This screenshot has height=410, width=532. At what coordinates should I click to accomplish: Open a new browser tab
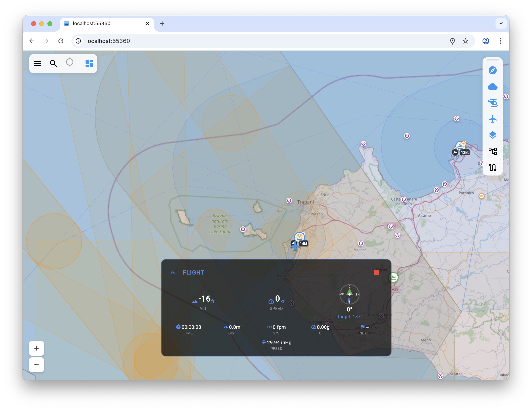click(162, 23)
